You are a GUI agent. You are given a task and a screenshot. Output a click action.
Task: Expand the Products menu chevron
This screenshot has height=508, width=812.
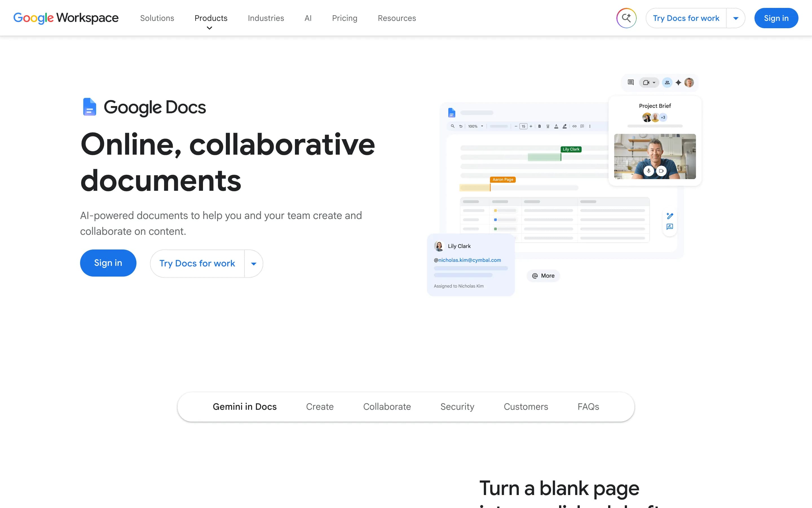(x=209, y=28)
